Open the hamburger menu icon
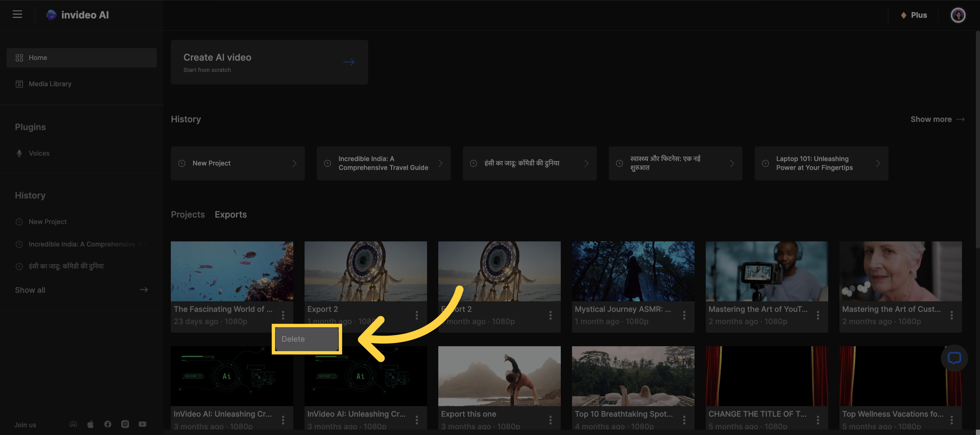 coord(17,14)
